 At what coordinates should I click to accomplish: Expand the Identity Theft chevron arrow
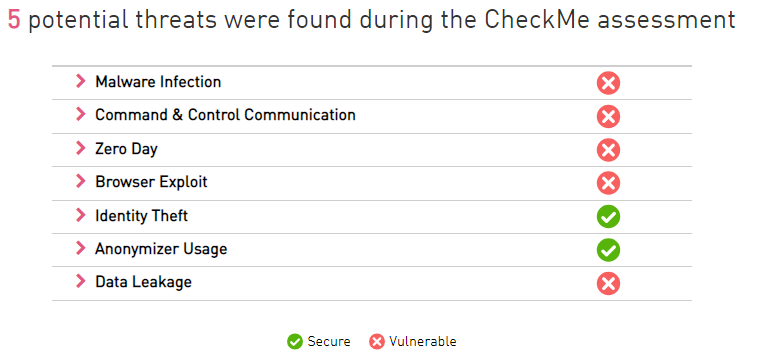(x=81, y=215)
